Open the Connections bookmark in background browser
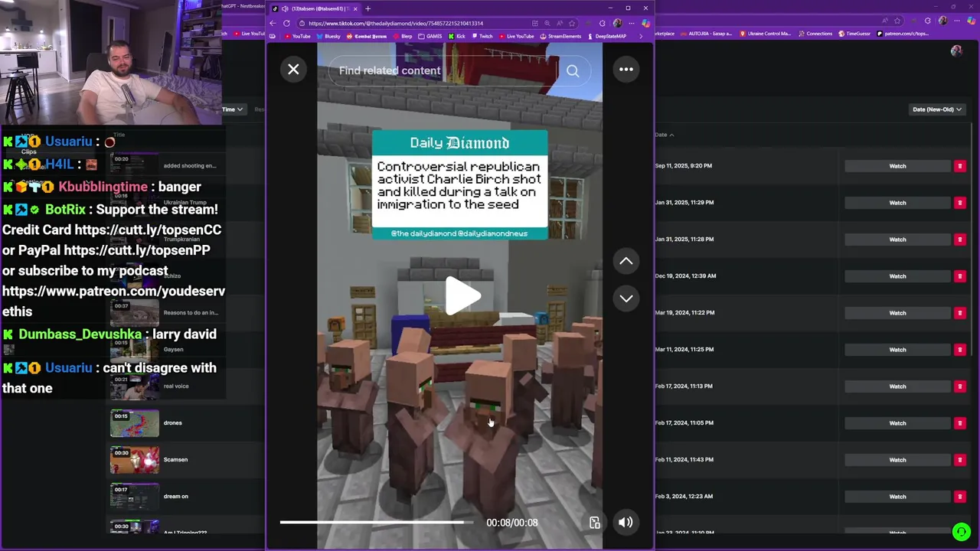Screen dimensions: 980x551 (815, 34)
